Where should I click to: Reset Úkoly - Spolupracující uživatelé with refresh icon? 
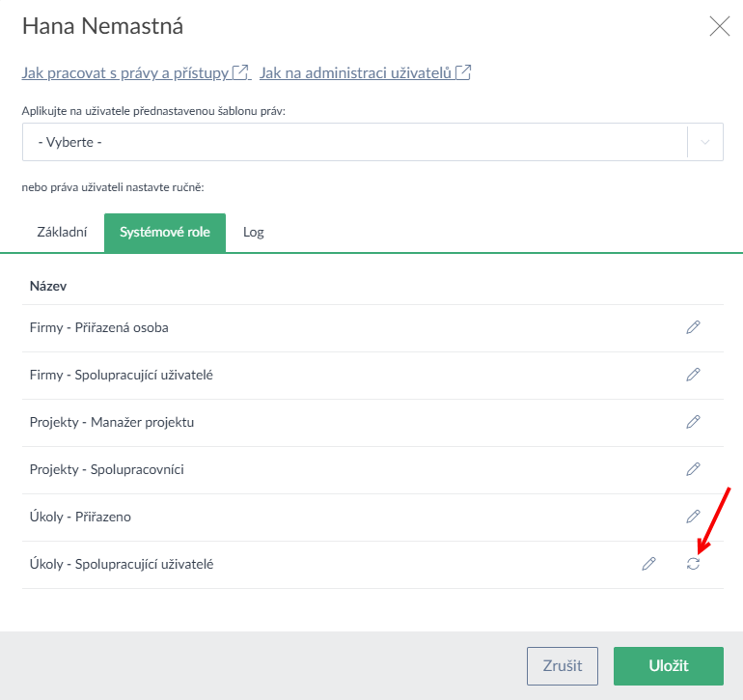point(693,564)
